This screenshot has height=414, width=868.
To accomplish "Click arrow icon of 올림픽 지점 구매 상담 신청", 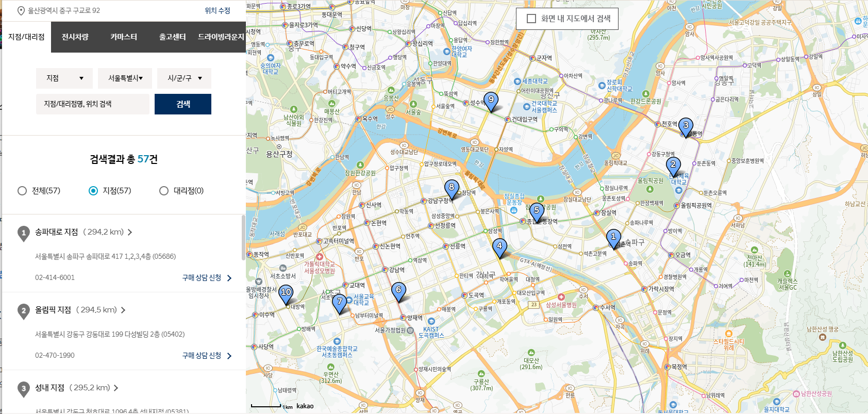I will pyautogui.click(x=229, y=356).
